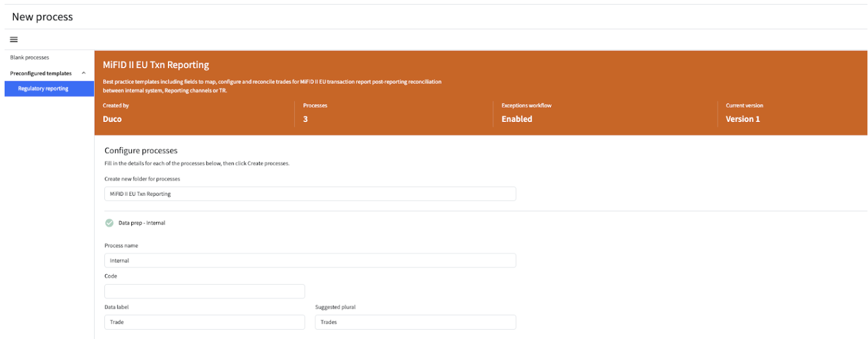Select Preconfigured templates in the sidebar

pos(41,73)
